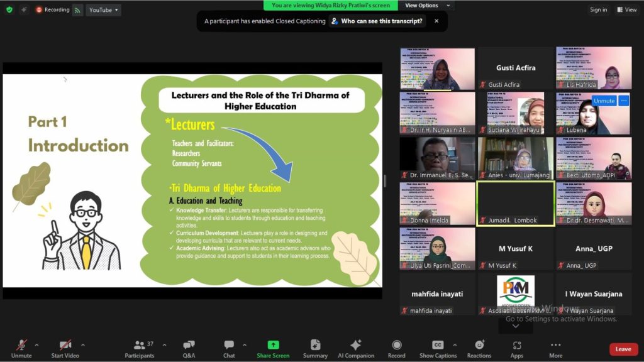Open the View layout menu

click(x=626, y=9)
